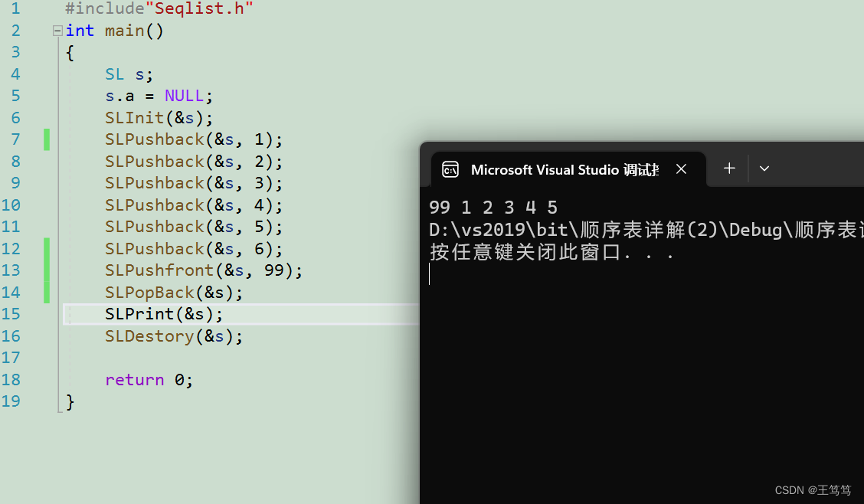Close the Visual Studio debug console tab
This screenshot has height=504, width=864.
click(x=682, y=169)
